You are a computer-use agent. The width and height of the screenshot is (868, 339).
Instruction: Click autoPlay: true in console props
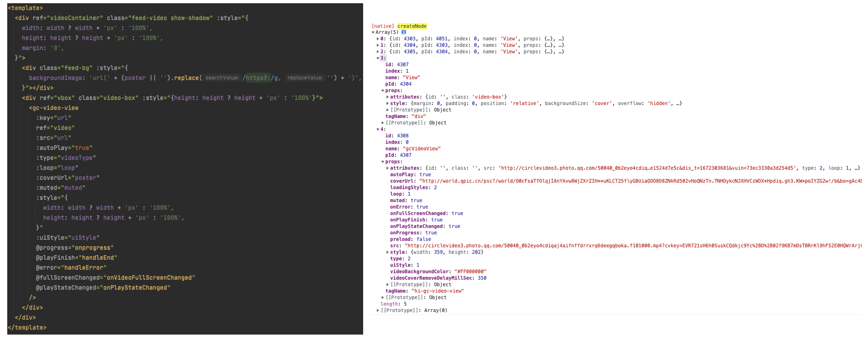click(410, 175)
